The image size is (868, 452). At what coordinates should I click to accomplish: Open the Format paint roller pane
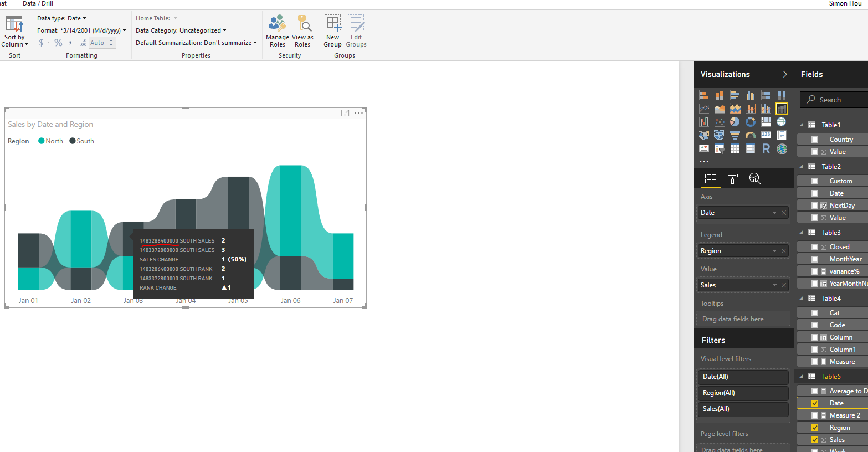click(733, 178)
